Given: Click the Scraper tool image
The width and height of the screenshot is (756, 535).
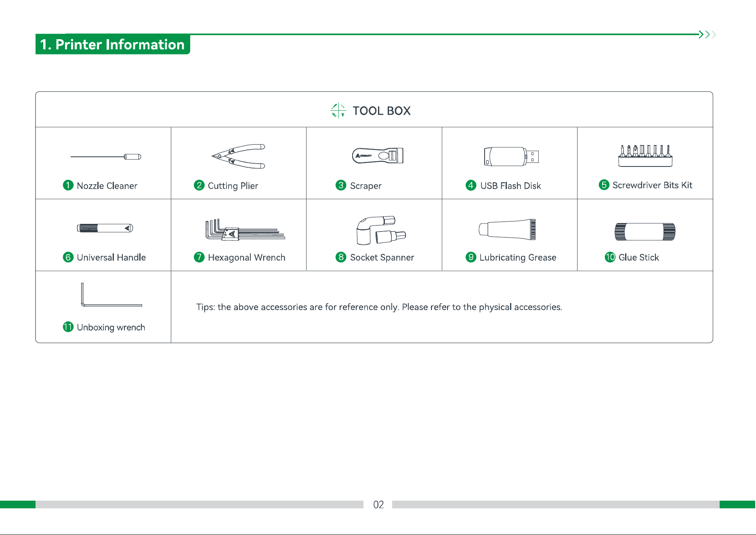Looking at the screenshot, I should click(x=378, y=156).
